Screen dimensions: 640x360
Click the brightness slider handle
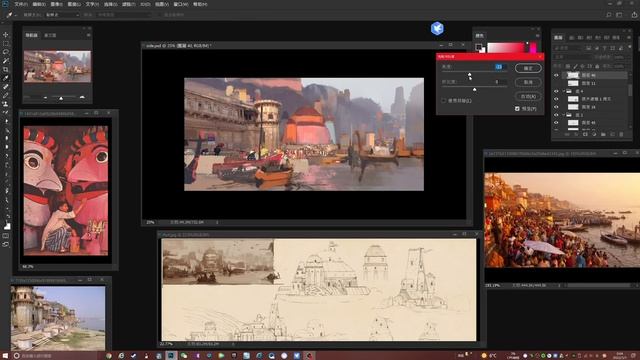469,74
